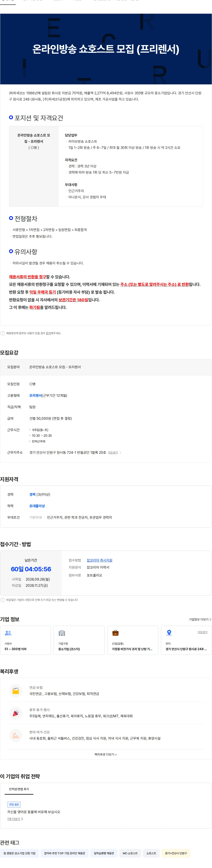Image resolution: width=212 pixels, height=868 pixels.
Task: Click the building icon above 기업구분
Action: pyautogui.click(x=62, y=633)
